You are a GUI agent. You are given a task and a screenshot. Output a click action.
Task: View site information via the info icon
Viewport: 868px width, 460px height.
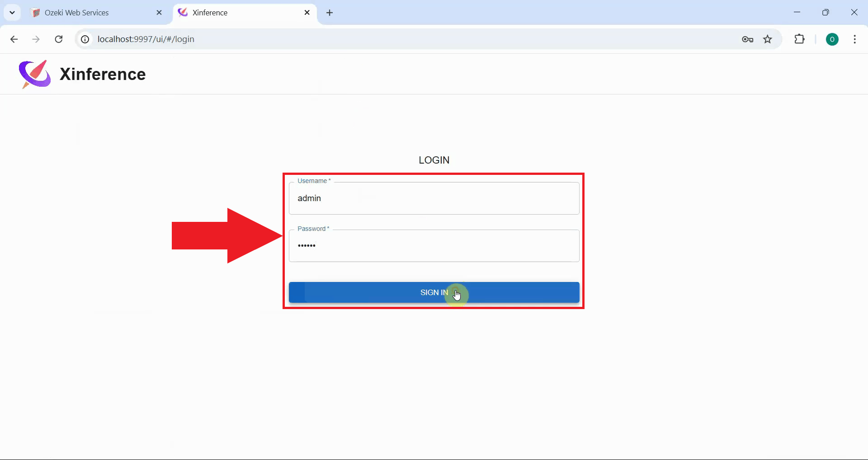85,39
